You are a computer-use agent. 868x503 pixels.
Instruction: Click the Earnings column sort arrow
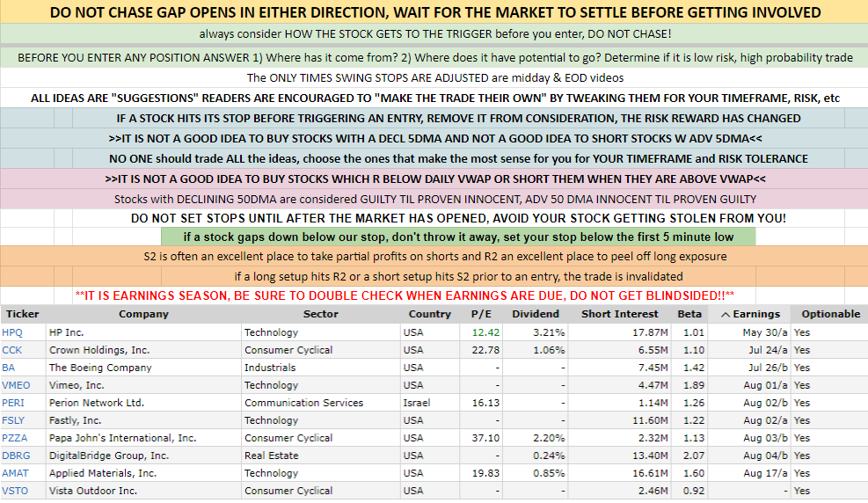point(726,314)
